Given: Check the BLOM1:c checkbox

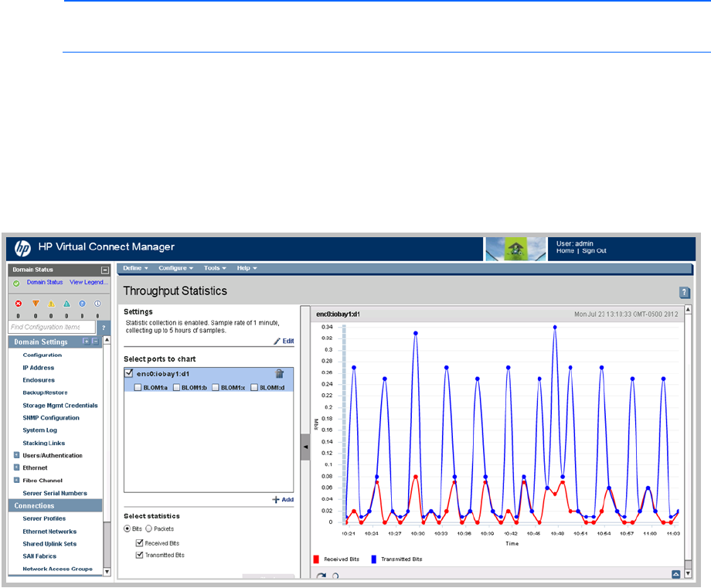Looking at the screenshot, I should pos(216,387).
